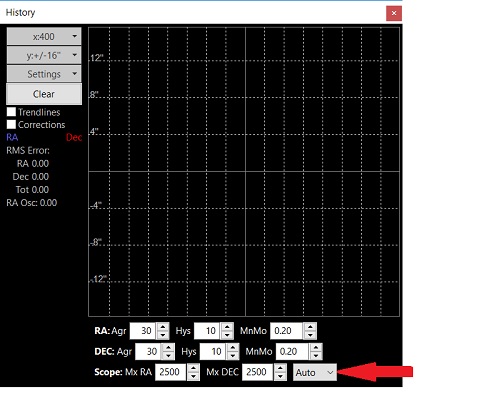This screenshot has width=500, height=399.
Task: Select the 'Dec 0.00' RMS value
Action: click(31, 177)
